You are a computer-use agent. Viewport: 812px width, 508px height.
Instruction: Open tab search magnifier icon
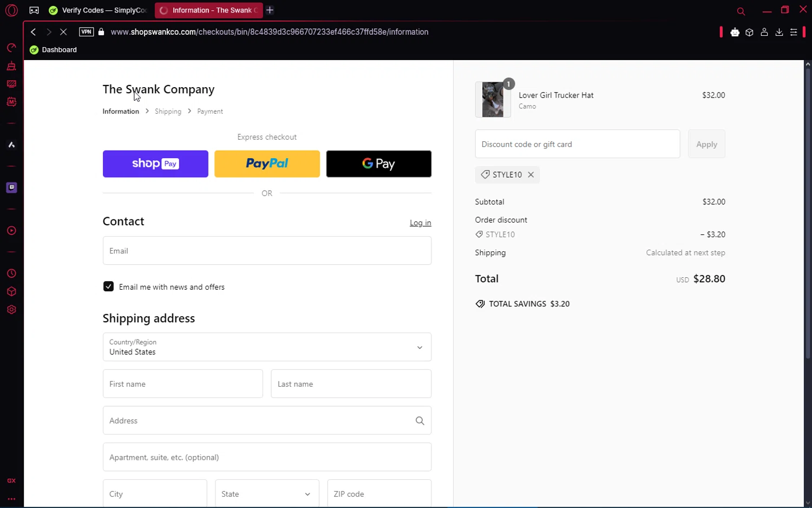pos(741,11)
